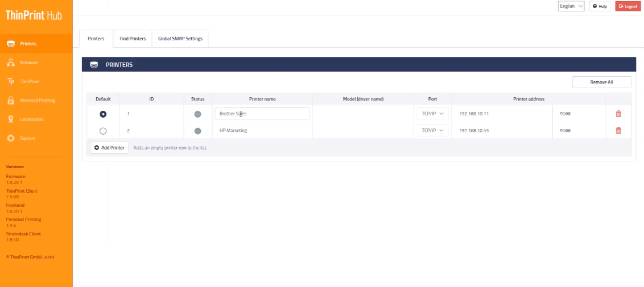Screen dimensions: 644x287
Task: Click status icon of HP Marketing printer
Action: (x=197, y=131)
